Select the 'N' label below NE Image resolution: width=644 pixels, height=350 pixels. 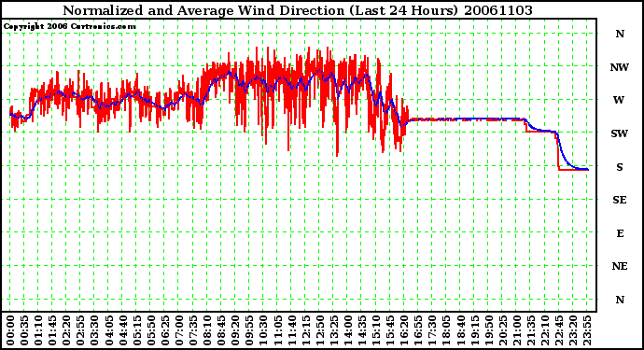point(620,300)
